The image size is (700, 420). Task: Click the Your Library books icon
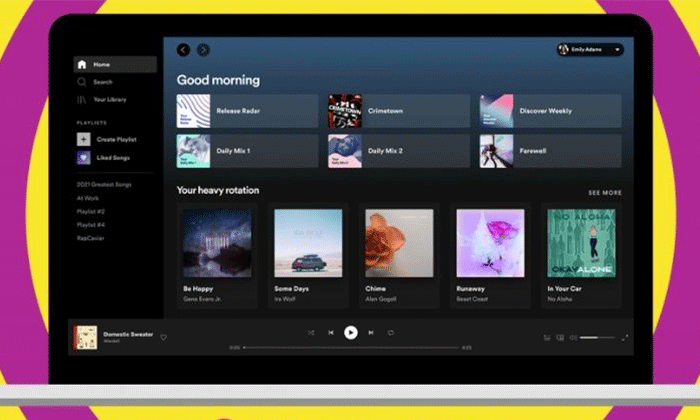[x=82, y=100]
